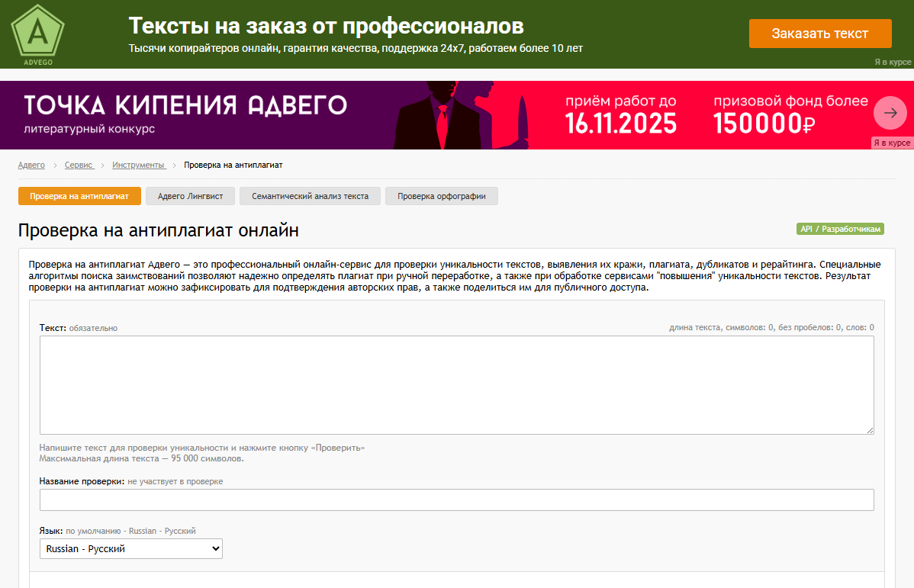Open 'API / Разработчикам' green badge
Image resolution: width=914 pixels, height=588 pixels.
[840, 229]
